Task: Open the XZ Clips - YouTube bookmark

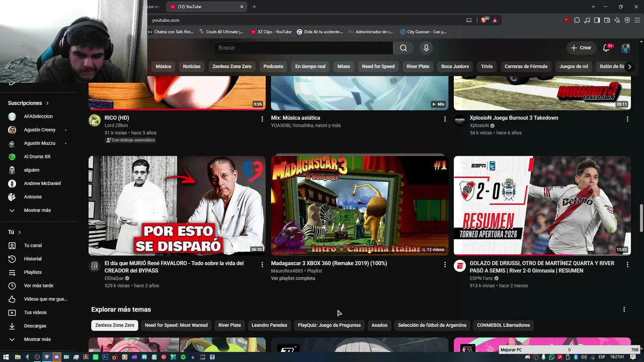Action: point(271,32)
